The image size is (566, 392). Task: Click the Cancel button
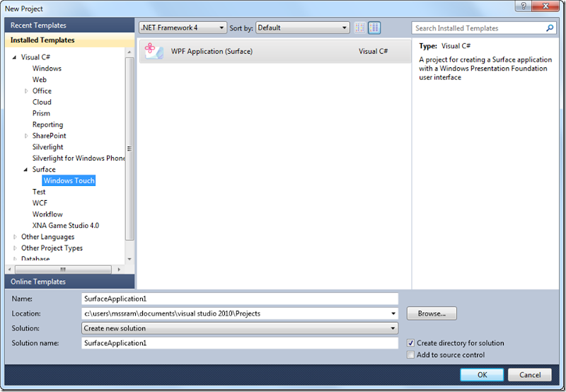pyautogui.click(x=529, y=375)
